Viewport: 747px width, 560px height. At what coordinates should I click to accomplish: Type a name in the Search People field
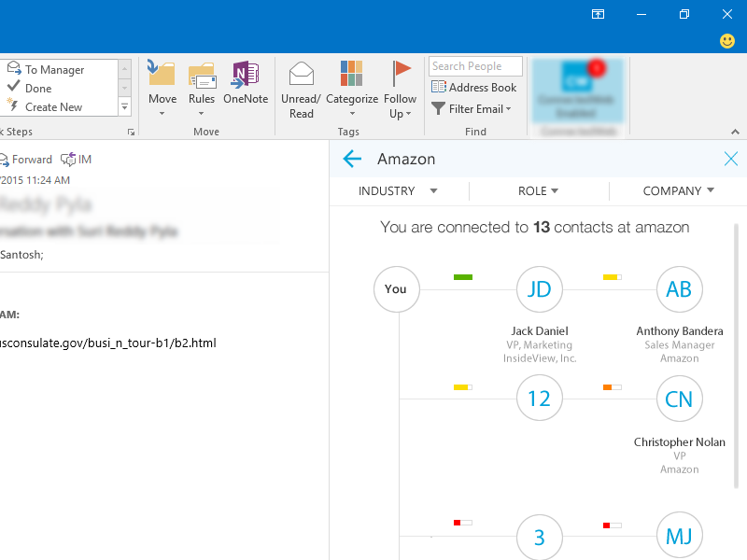474,65
